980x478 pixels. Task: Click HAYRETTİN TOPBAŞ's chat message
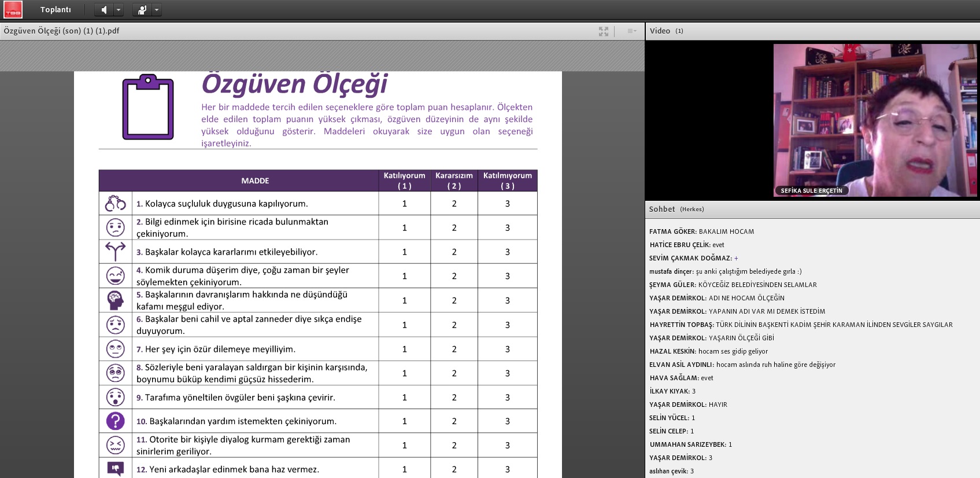(801, 325)
